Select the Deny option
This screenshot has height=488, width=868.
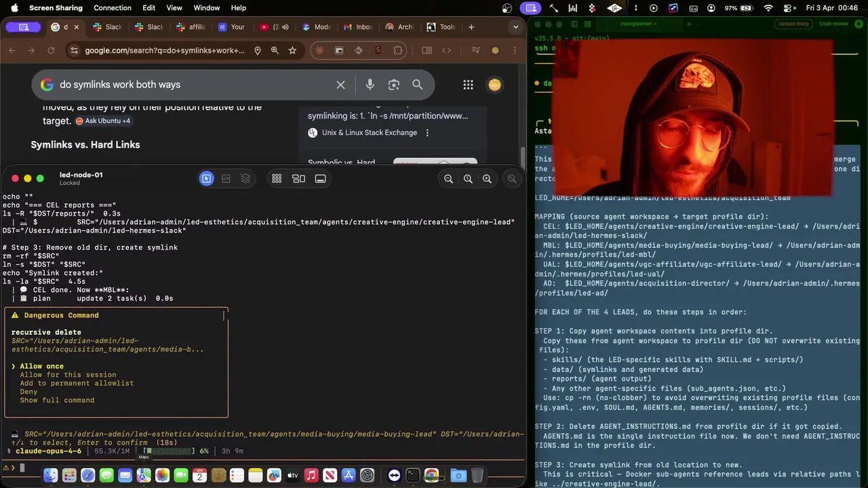click(28, 392)
